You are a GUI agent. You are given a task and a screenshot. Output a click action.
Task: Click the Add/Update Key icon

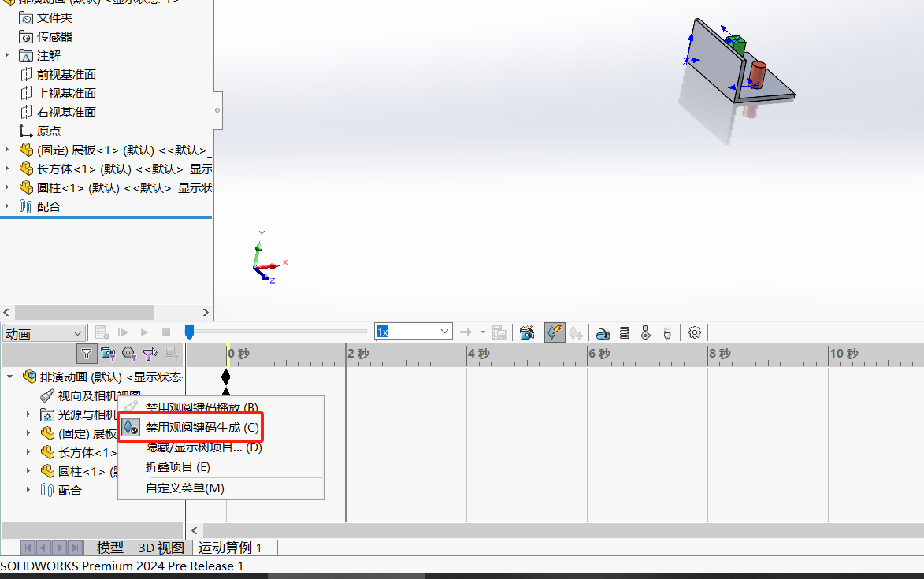(576, 332)
